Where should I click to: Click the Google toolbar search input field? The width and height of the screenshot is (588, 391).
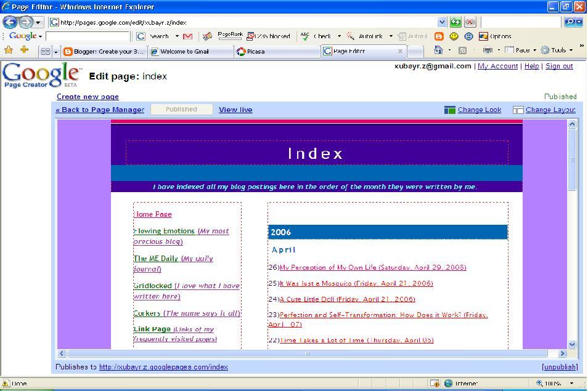(x=88, y=36)
